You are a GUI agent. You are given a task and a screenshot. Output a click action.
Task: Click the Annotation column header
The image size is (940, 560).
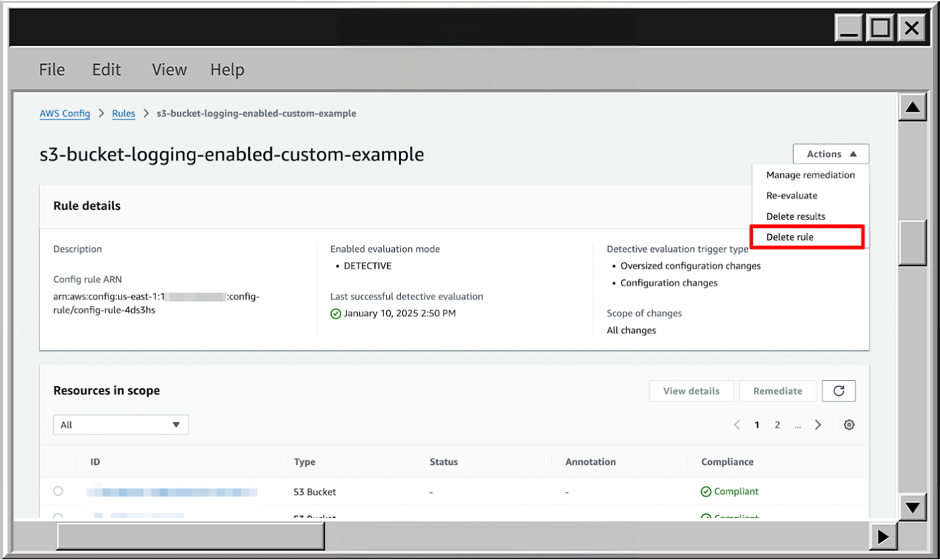(x=590, y=462)
